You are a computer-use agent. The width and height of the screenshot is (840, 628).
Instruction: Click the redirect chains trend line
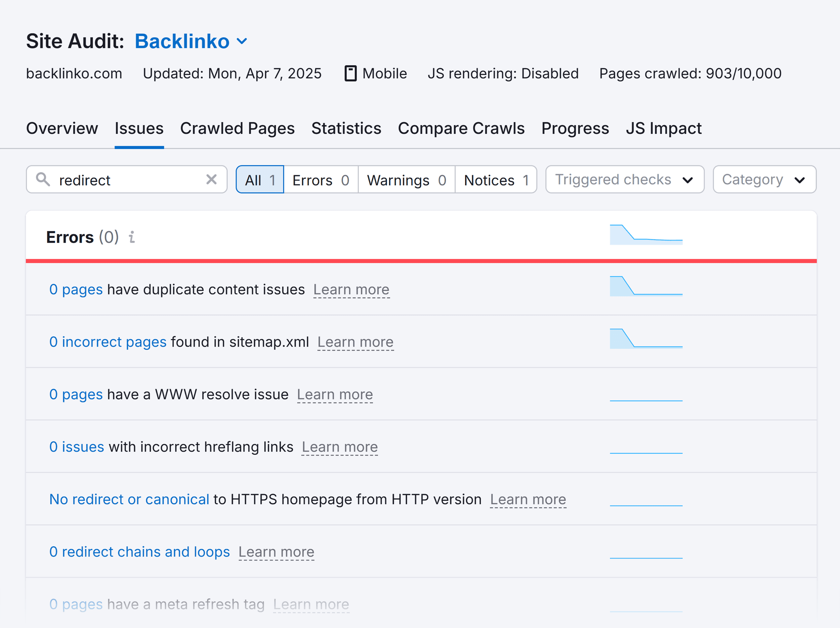[x=646, y=558]
